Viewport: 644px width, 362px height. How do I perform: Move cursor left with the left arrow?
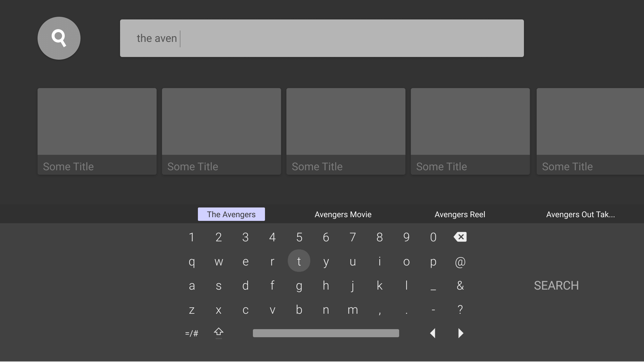point(433,333)
